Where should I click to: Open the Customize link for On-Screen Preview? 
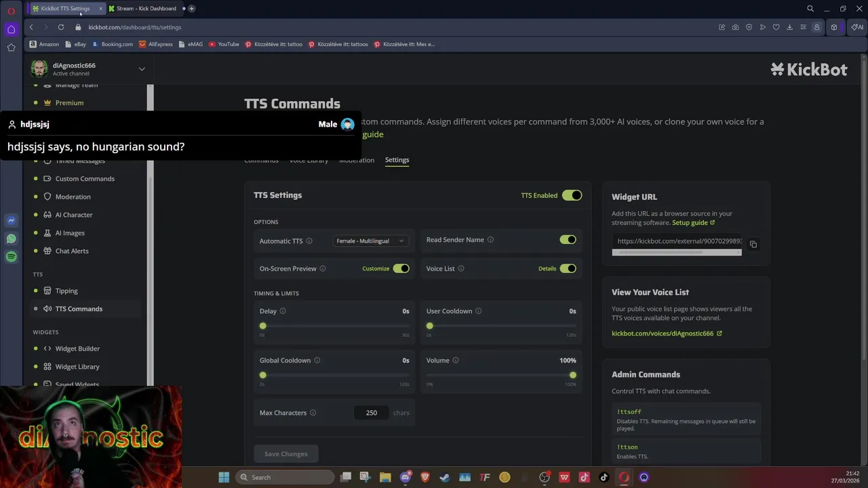[x=376, y=268]
